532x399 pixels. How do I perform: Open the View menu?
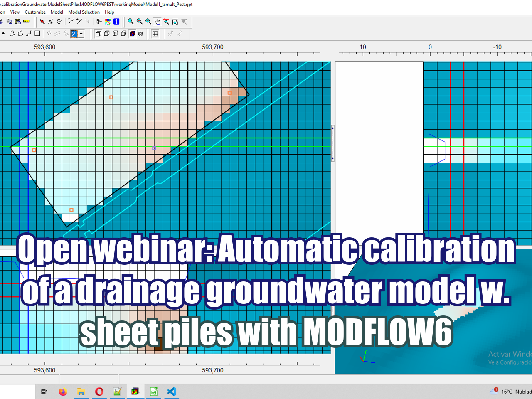click(15, 12)
